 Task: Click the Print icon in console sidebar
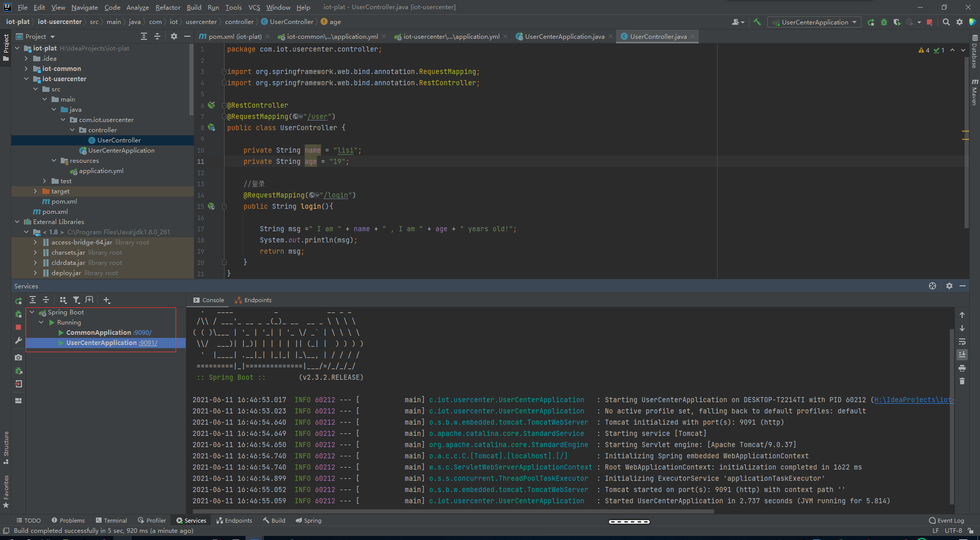[962, 368]
